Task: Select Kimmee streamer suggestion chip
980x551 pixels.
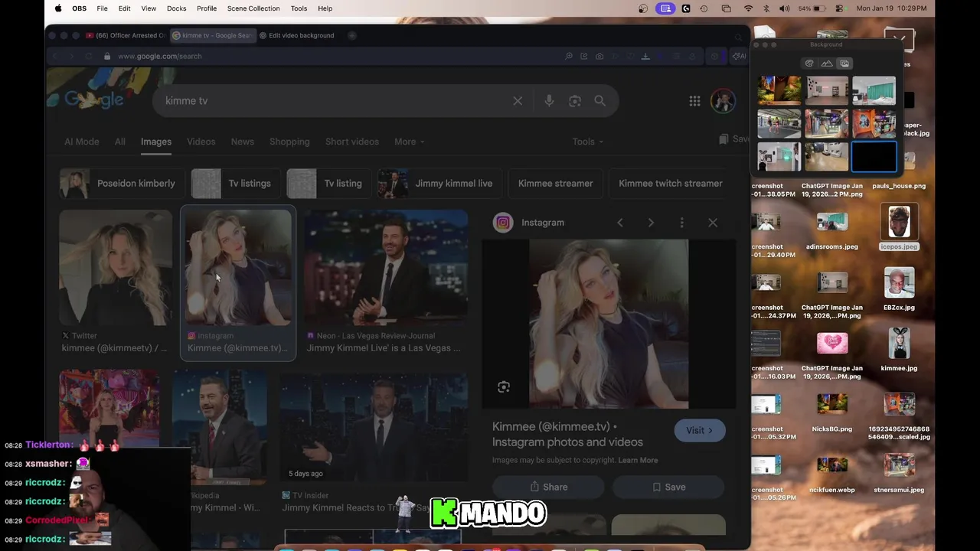Action: tap(556, 184)
